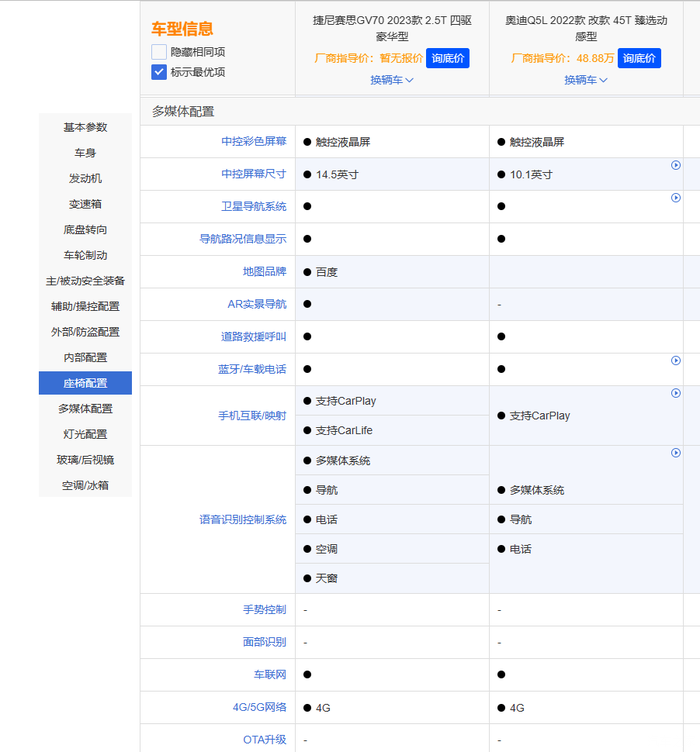Viewport: 700px width, 752px height.
Task: Check the 隐藏相同项 checkbox
Action: click(x=159, y=52)
